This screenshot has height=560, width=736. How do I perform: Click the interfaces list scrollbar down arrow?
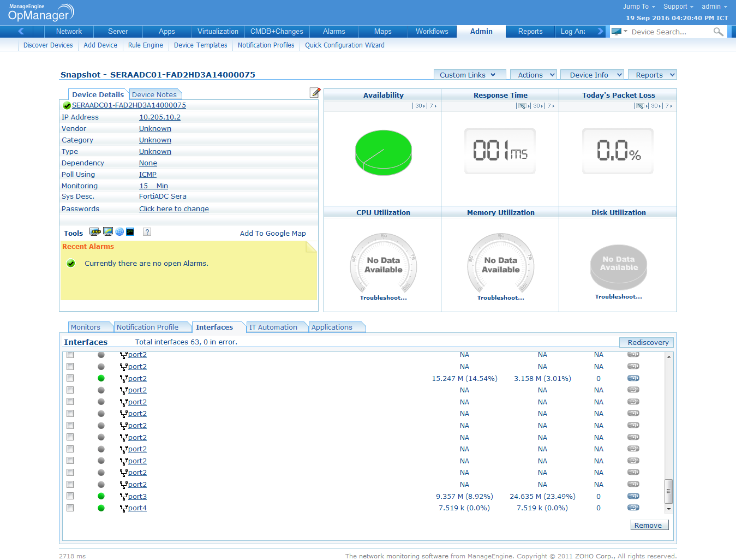tap(668, 509)
